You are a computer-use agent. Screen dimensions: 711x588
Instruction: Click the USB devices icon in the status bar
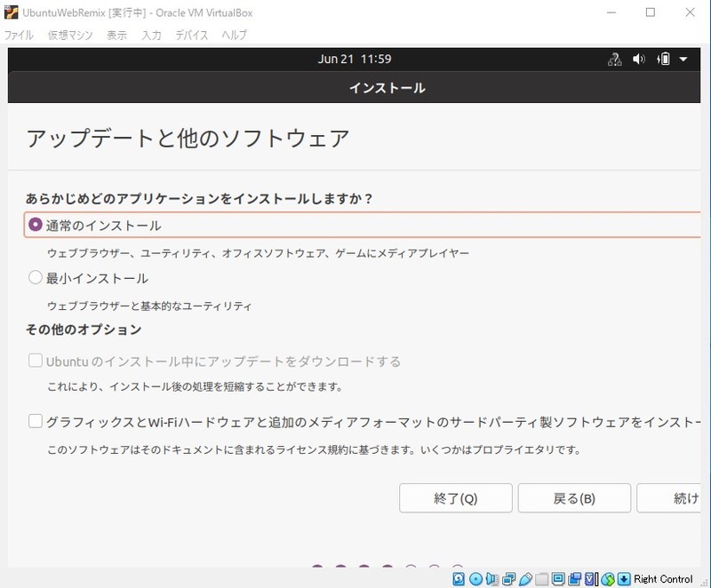point(525,579)
